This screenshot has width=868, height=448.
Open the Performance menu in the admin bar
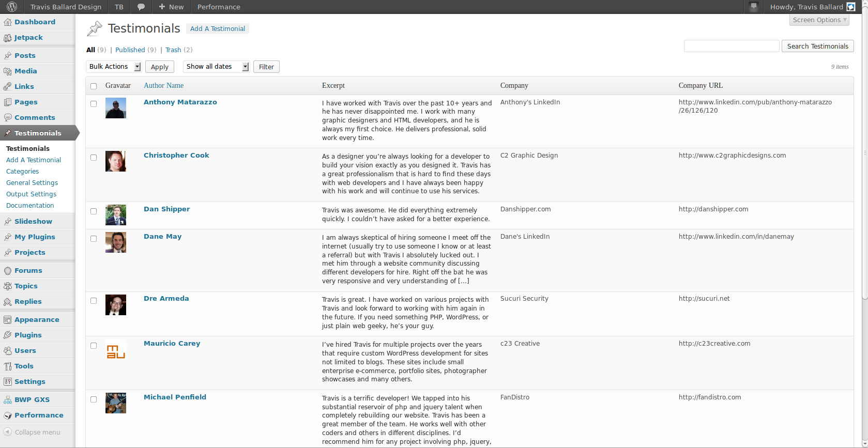click(219, 7)
